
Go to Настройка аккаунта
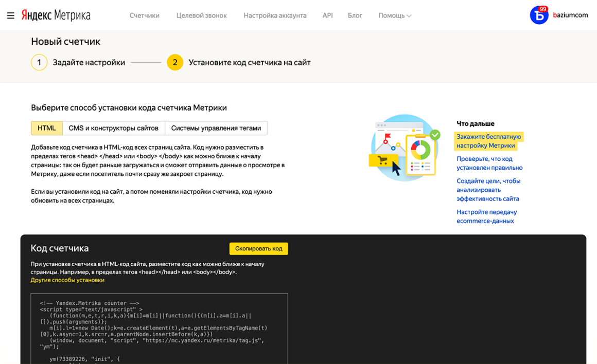(275, 15)
